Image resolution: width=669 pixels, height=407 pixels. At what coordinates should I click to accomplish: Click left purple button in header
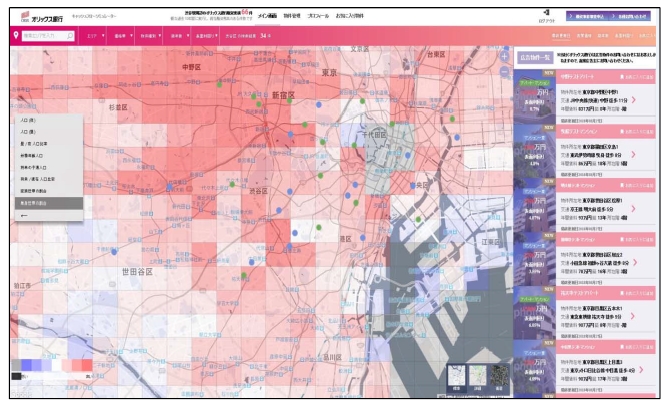[x=587, y=16]
